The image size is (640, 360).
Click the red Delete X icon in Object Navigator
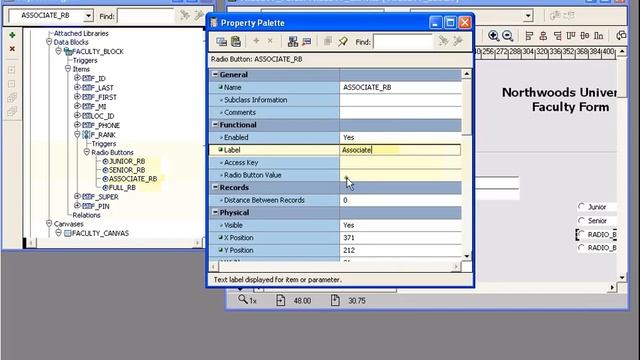[x=12, y=49]
